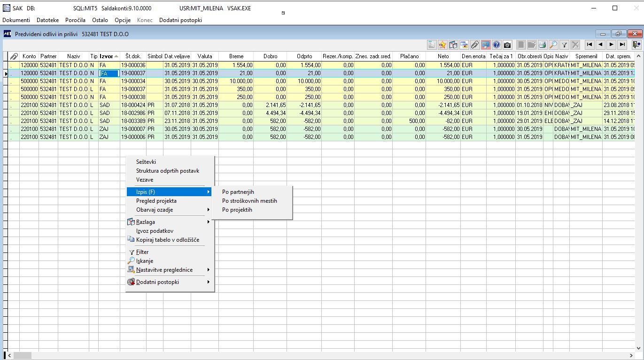The width and height of the screenshot is (644, 360).
Task: Expand Nastavitve preglednice submenu
Action: [170, 270]
